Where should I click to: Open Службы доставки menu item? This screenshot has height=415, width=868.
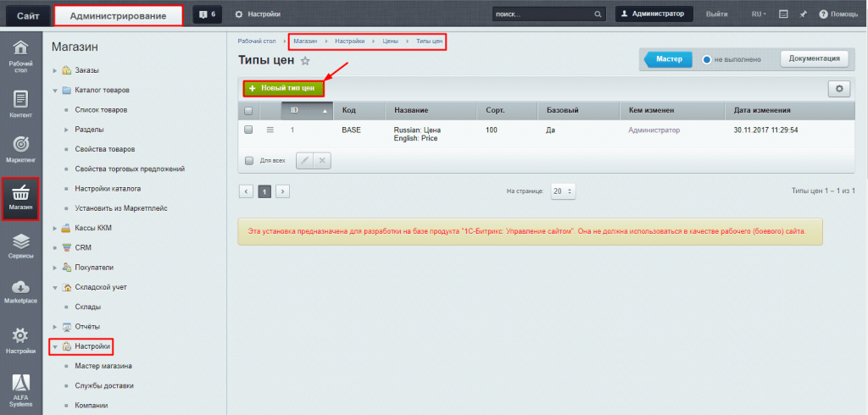(104, 385)
